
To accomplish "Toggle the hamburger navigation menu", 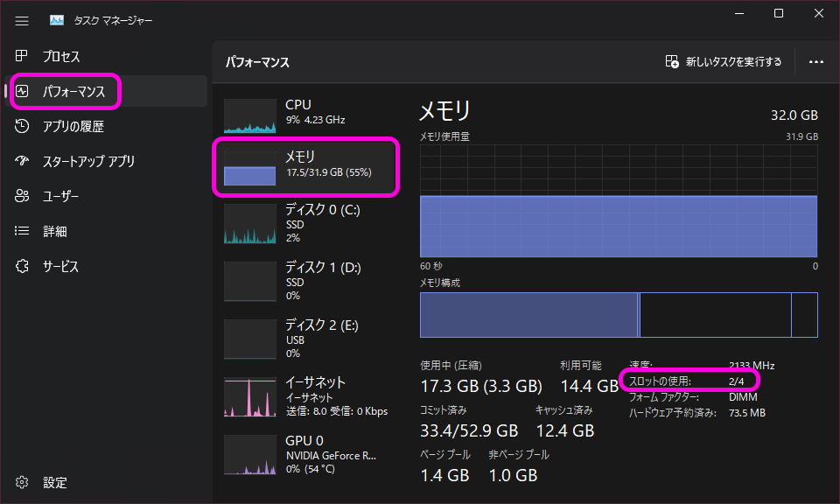I will 22,20.
